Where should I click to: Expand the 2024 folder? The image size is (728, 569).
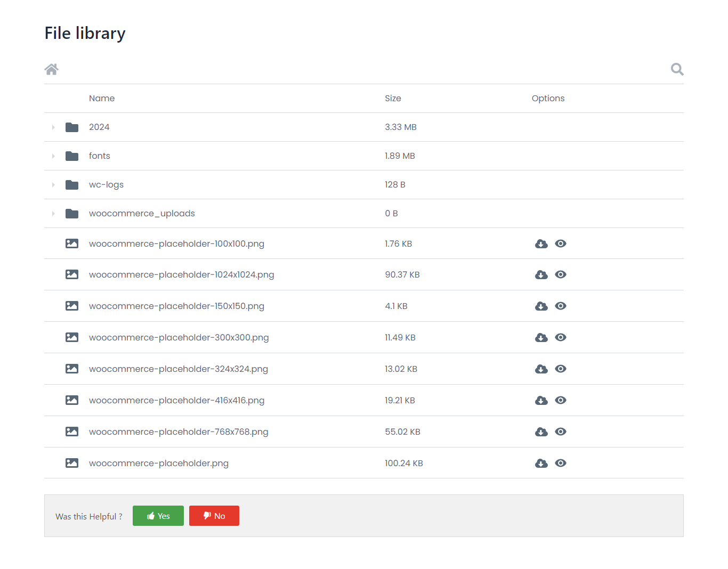pos(53,127)
